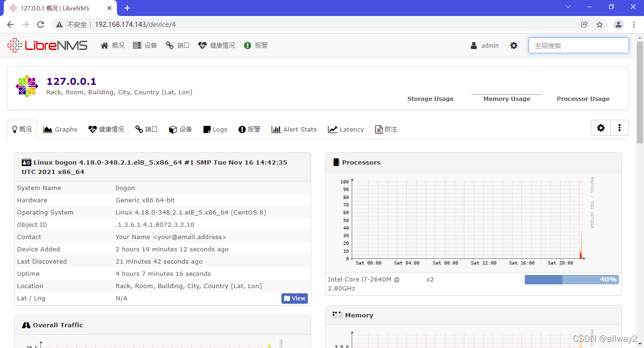Image resolution: width=644 pixels, height=348 pixels.
Task: Switch to the 附注 notes tab
Action: pos(386,129)
